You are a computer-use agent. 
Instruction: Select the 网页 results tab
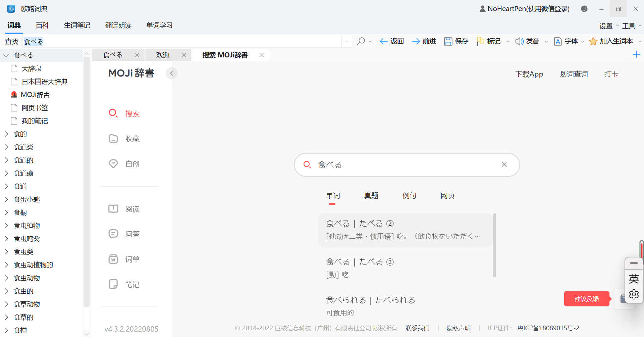[x=447, y=196]
